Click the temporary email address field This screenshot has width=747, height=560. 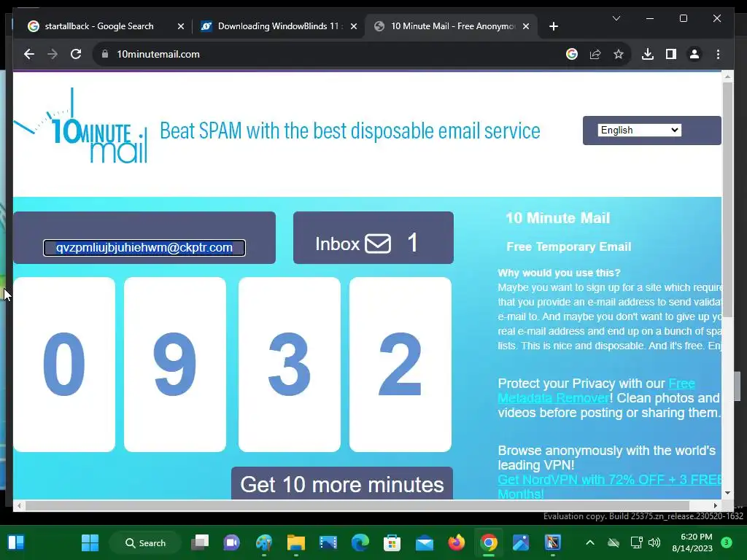pos(144,248)
